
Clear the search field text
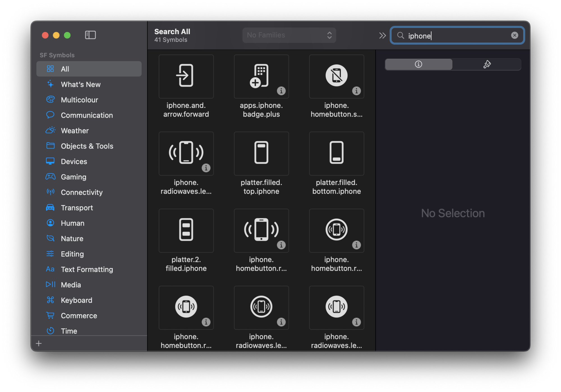pos(514,35)
